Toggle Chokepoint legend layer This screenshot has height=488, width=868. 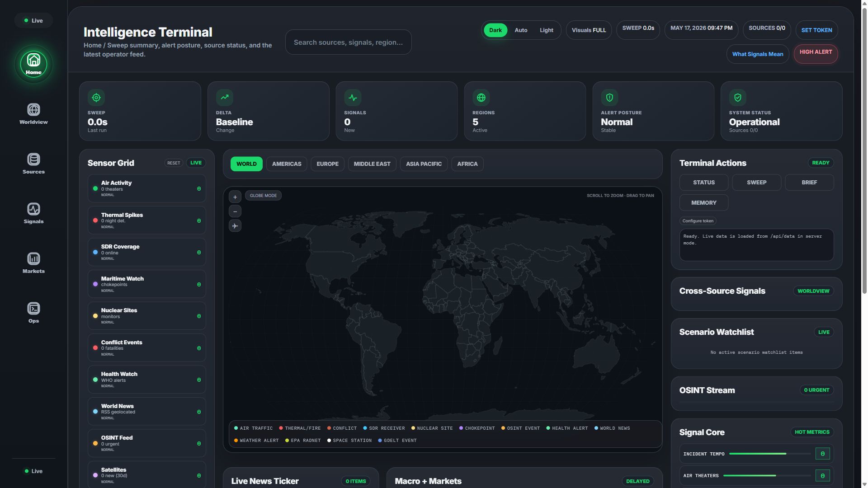477,428
